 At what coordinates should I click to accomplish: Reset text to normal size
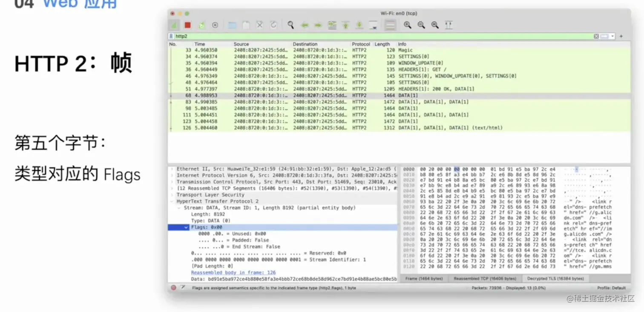point(435,25)
